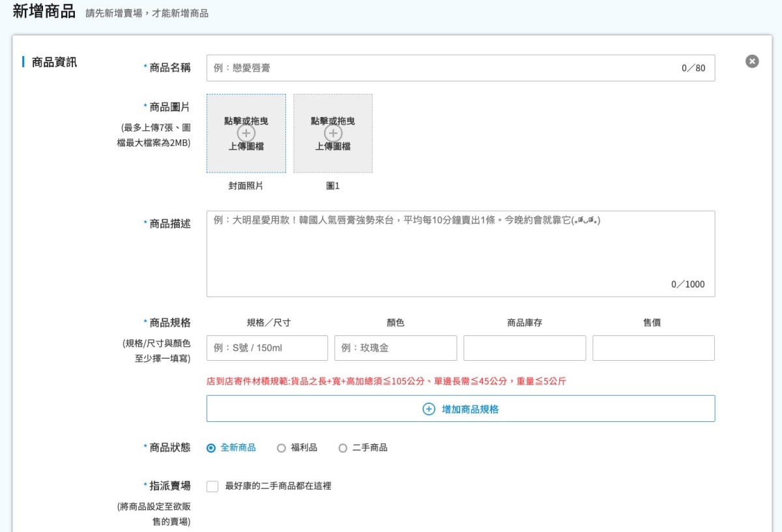Close the 商品資訊 panel with X icon
The image size is (782, 532).
tap(752, 61)
